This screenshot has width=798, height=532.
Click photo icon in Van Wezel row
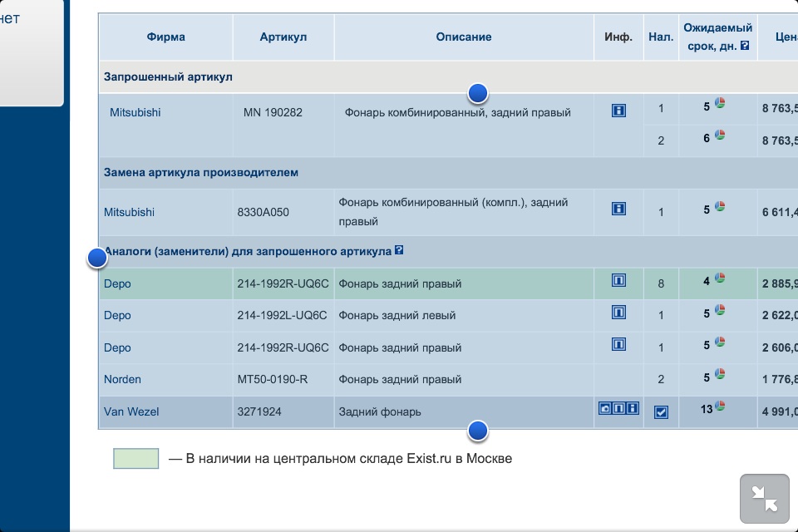tap(605, 408)
